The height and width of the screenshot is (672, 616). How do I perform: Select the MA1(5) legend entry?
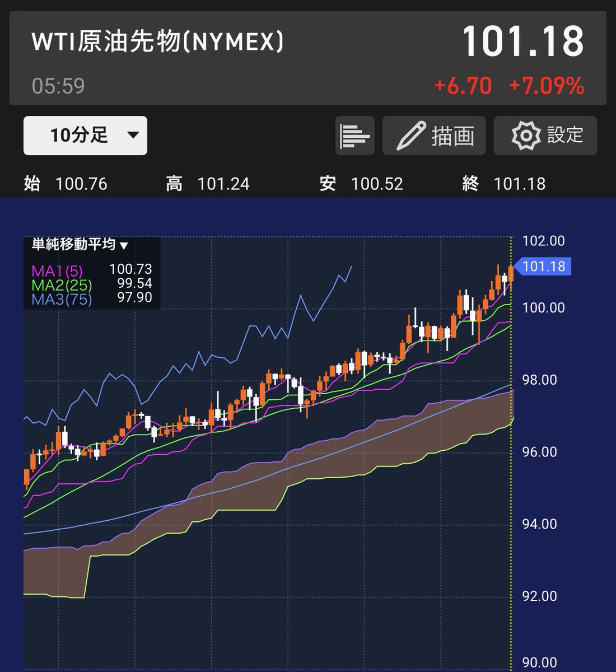point(57,271)
